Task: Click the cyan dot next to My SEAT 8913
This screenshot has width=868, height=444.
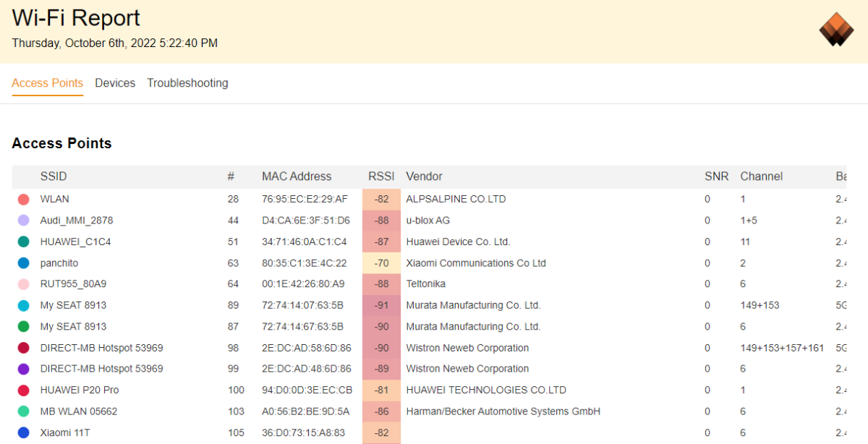Action: pyautogui.click(x=22, y=305)
